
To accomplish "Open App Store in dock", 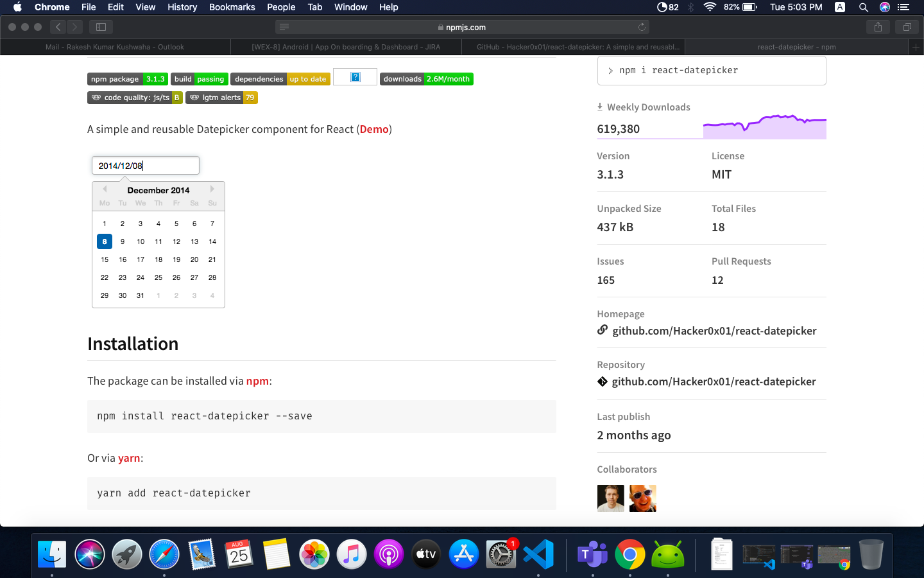I will (x=464, y=554).
